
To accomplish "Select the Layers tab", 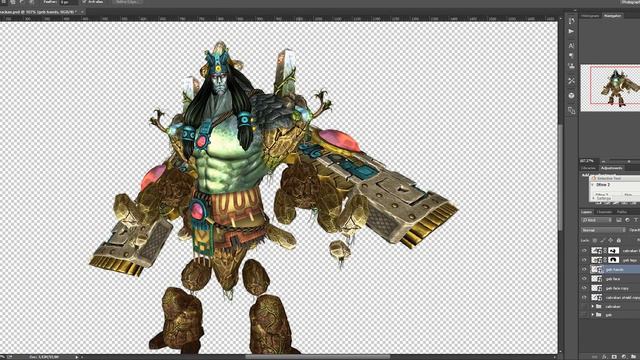I will point(587,212).
